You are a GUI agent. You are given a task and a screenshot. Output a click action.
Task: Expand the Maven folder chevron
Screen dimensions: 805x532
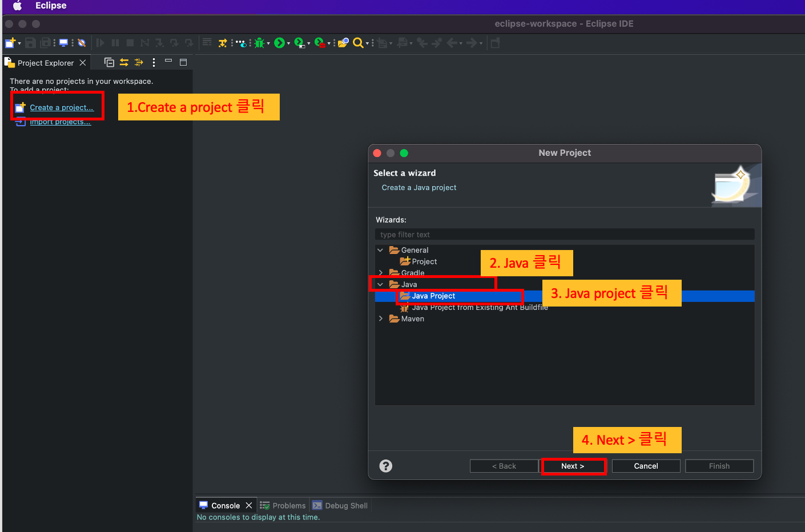tap(380, 319)
